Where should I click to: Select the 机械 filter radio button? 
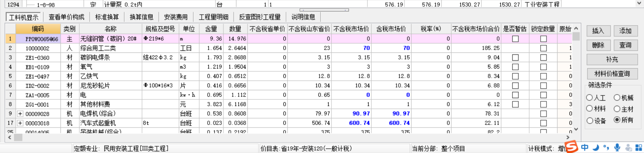[x=617, y=97]
